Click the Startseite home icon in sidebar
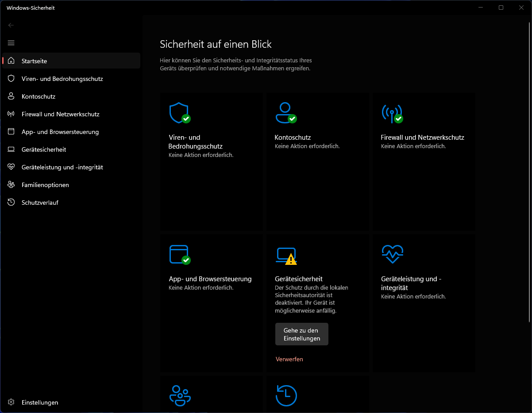532x413 pixels. click(11, 61)
